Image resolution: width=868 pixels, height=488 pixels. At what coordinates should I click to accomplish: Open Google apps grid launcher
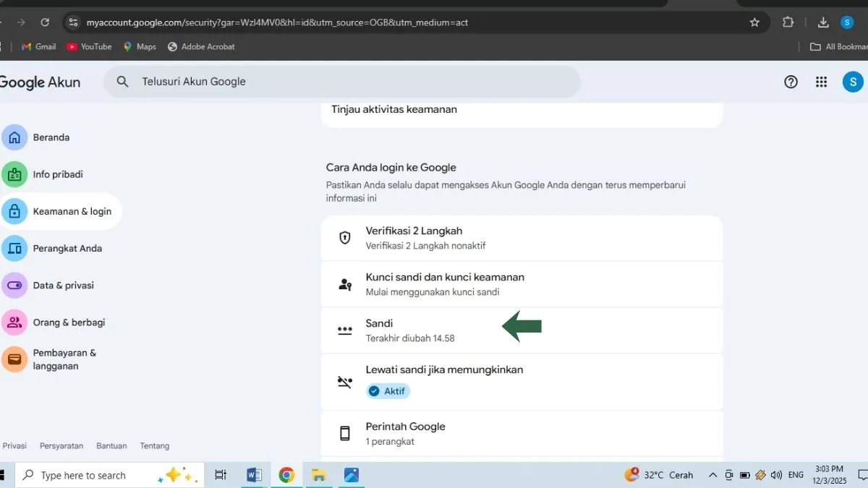821,82
